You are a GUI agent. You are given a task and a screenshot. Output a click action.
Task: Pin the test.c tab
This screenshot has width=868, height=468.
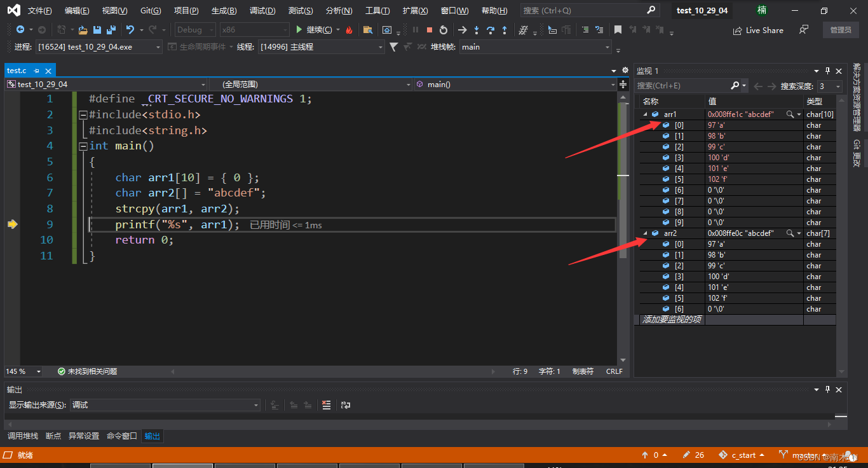(37, 71)
